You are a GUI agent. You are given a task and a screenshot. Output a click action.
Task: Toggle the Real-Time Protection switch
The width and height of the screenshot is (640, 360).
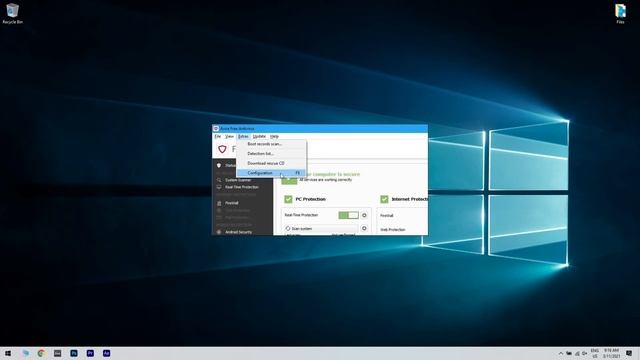(x=348, y=215)
